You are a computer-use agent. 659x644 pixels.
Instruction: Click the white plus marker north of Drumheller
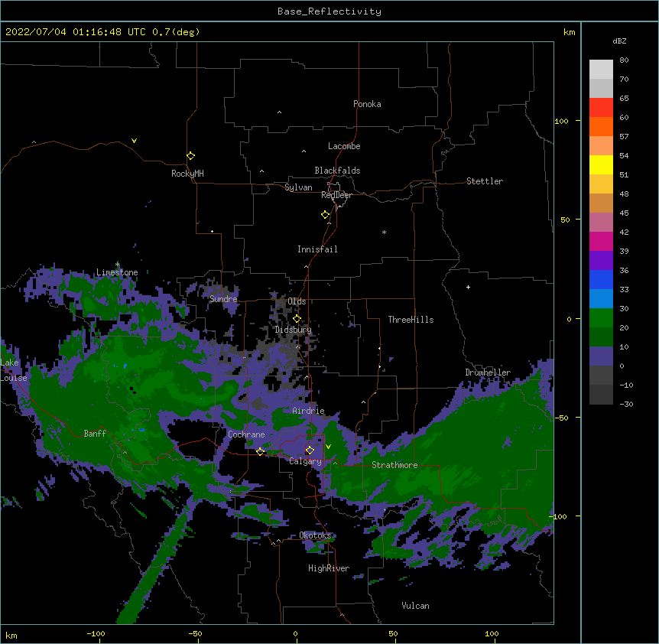[x=468, y=287]
